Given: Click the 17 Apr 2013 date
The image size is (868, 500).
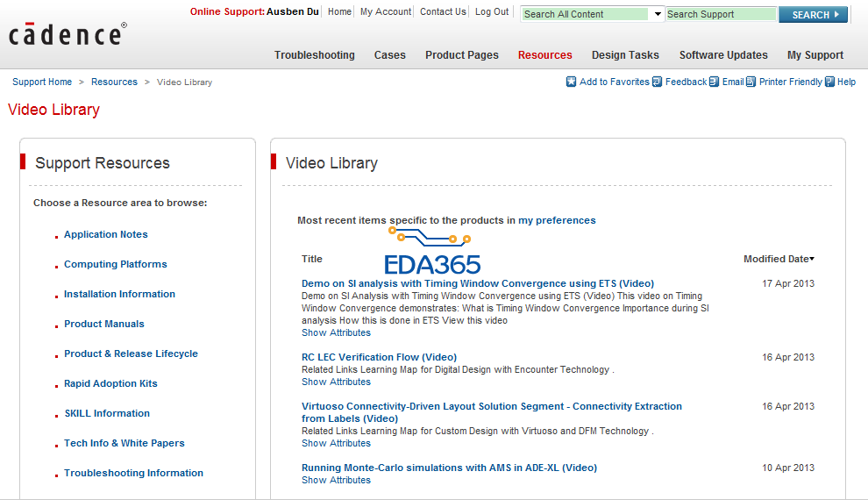Looking at the screenshot, I should click(787, 283).
